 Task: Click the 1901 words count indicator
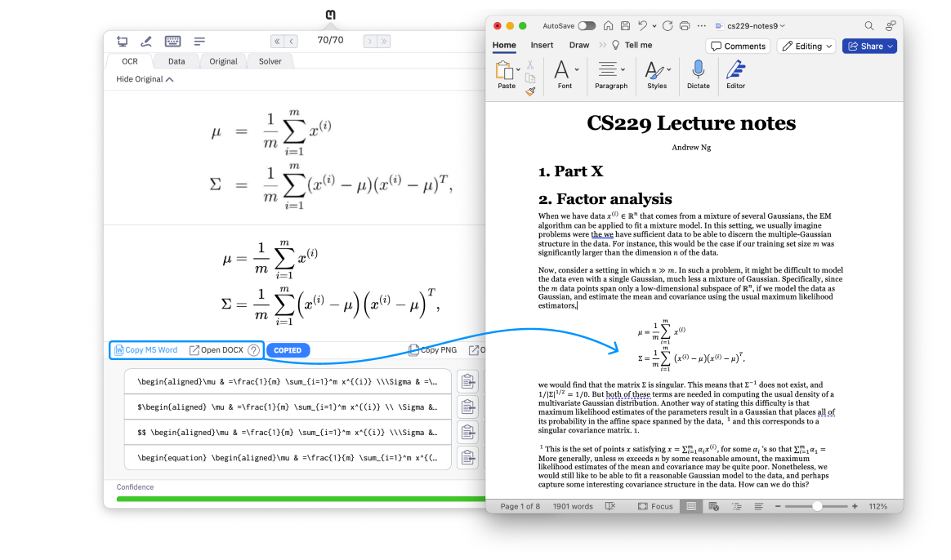tap(573, 505)
